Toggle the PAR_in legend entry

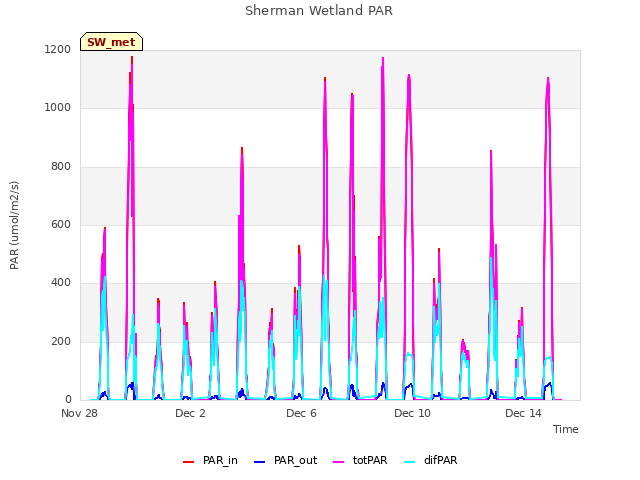click(x=210, y=460)
